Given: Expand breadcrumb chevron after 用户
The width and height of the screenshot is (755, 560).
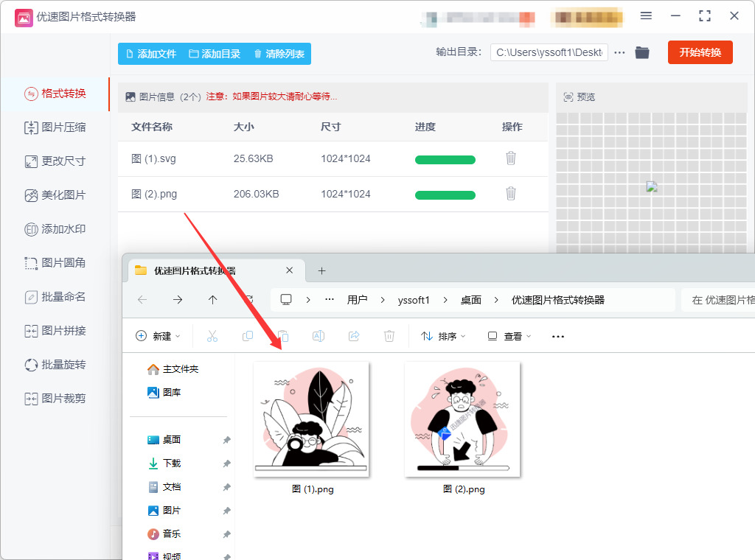Looking at the screenshot, I should pyautogui.click(x=383, y=300).
